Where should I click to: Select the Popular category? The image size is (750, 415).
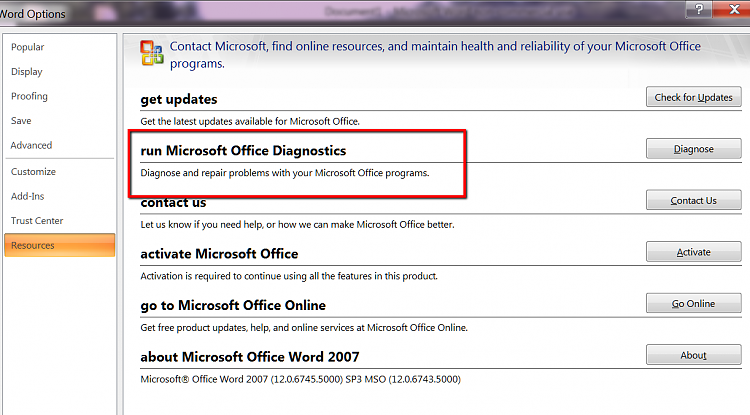coord(28,47)
